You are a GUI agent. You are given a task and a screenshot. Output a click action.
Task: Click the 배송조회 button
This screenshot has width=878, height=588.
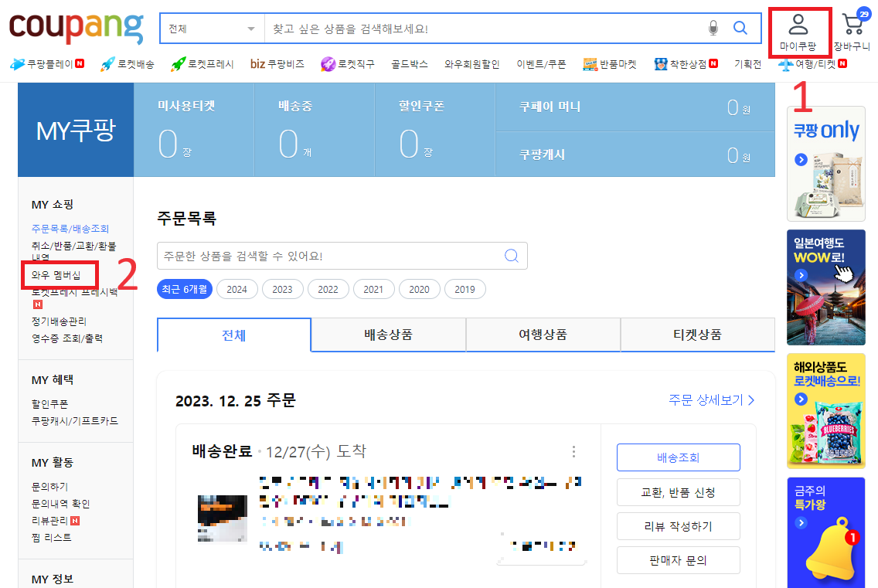tap(678, 457)
